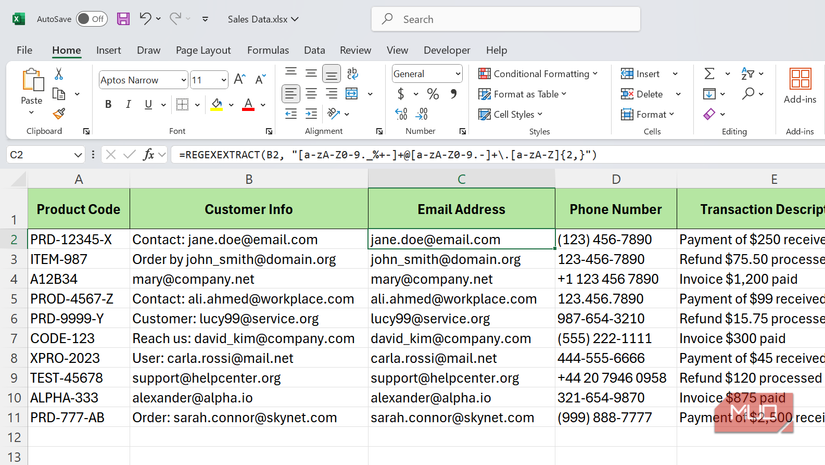This screenshot has height=465, width=825.
Task: Click the Wrap Text icon
Action: coord(353,74)
